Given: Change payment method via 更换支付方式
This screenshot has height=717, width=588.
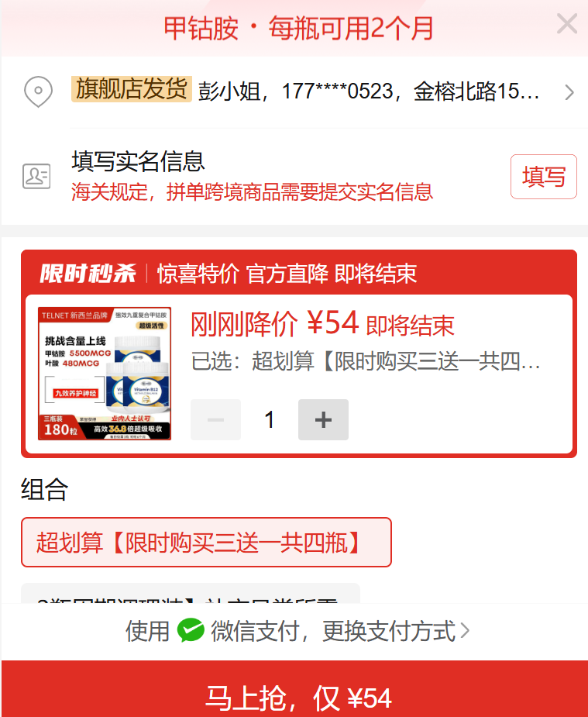Looking at the screenshot, I should [389, 631].
